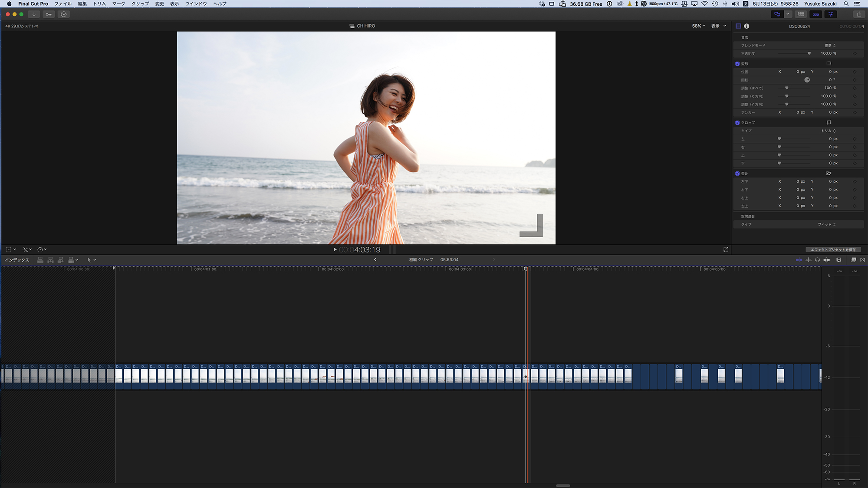Disable the クロップ (Crop) checkbox
Image resolution: width=868 pixels, height=488 pixels.
(737, 123)
